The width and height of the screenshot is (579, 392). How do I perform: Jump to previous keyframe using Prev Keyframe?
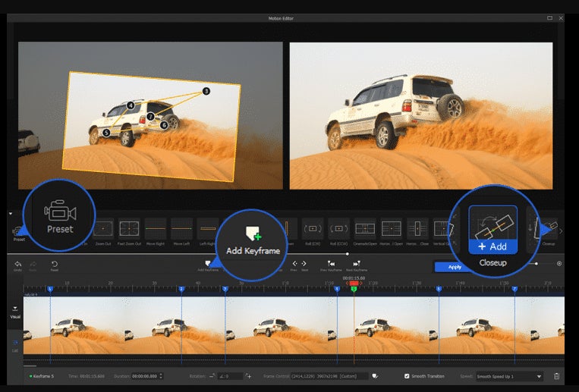[x=332, y=264]
